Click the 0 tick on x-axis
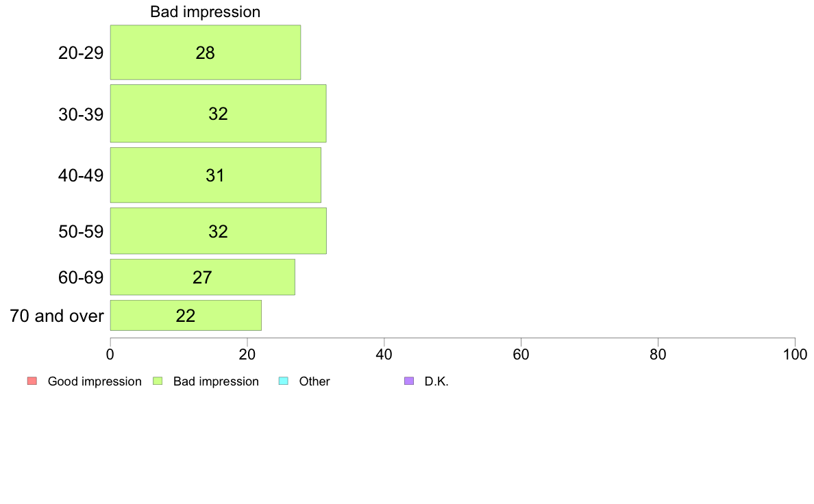This screenshot has width=814, height=504. (x=110, y=355)
